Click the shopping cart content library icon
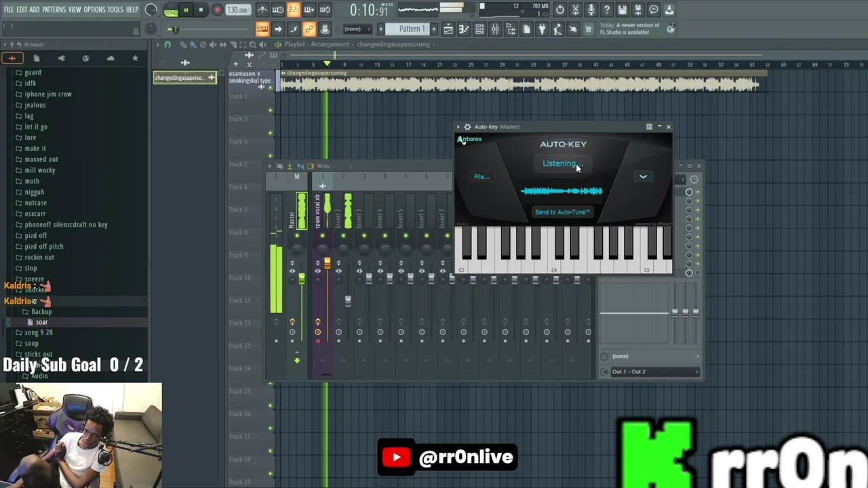The width and height of the screenshot is (868, 488). (589, 29)
